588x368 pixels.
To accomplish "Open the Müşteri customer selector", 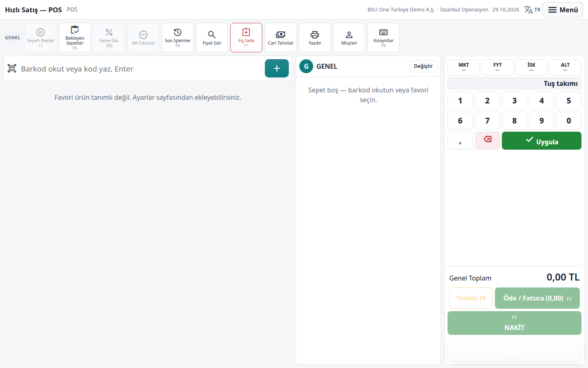I will (349, 38).
